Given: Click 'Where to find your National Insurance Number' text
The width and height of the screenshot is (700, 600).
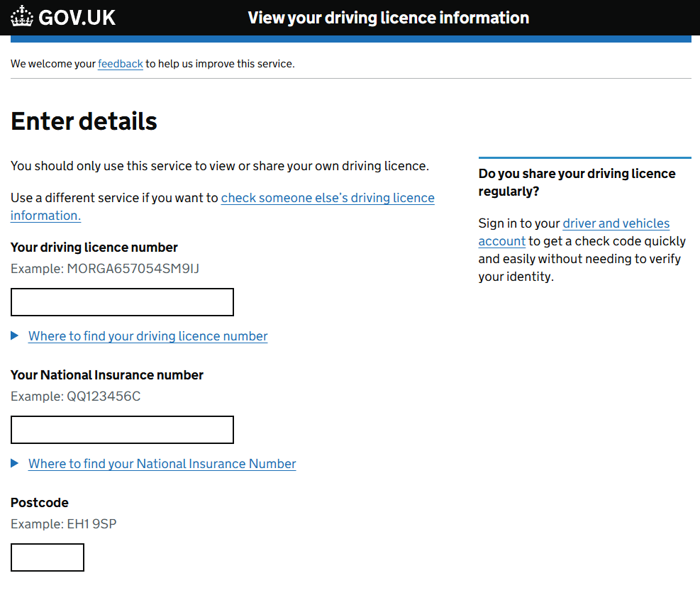Looking at the screenshot, I should [162, 464].
